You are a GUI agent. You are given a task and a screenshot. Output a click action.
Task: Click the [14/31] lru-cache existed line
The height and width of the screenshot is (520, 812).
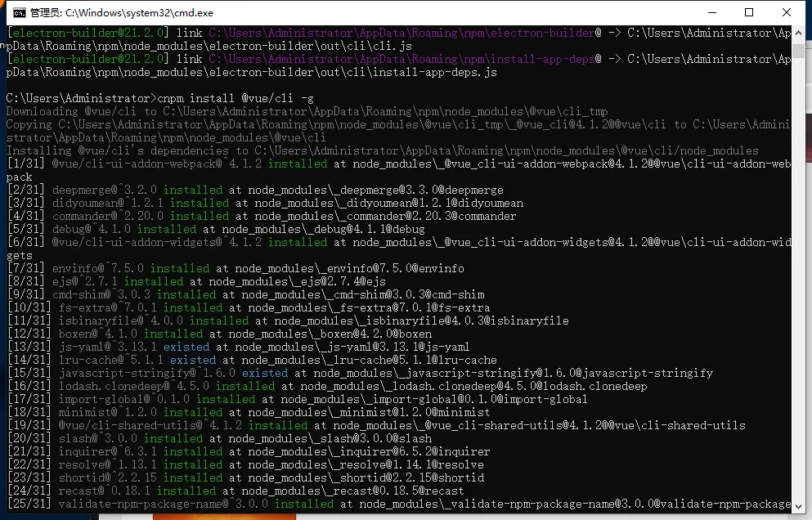252,360
